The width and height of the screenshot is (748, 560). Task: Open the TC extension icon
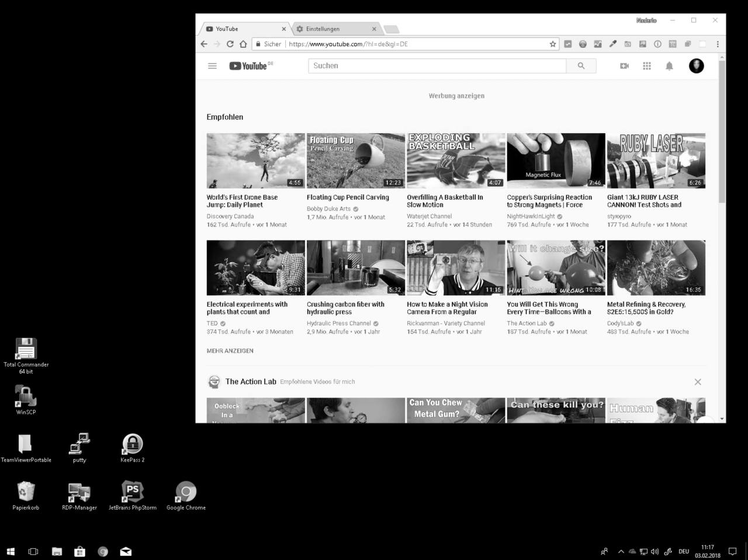point(673,44)
